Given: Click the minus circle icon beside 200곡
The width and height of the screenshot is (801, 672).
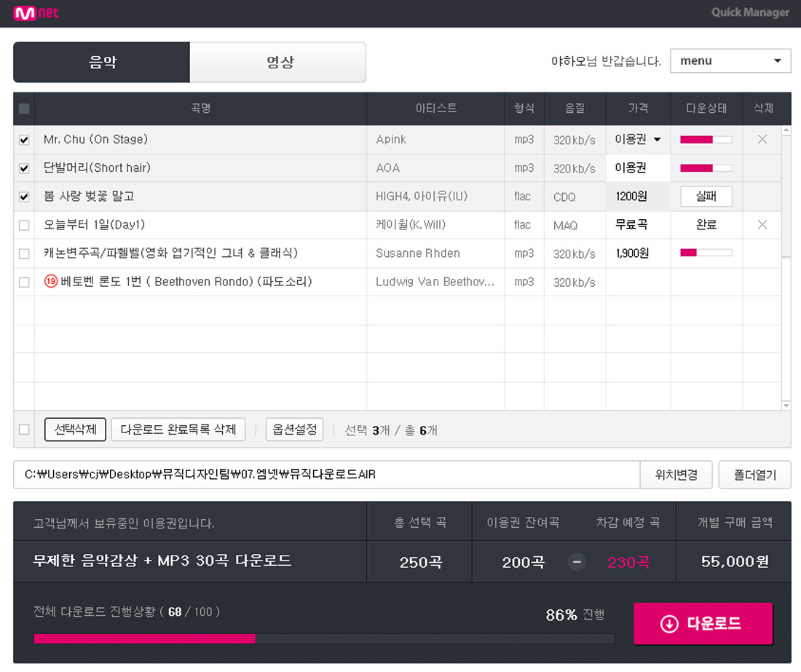Looking at the screenshot, I should [577, 562].
